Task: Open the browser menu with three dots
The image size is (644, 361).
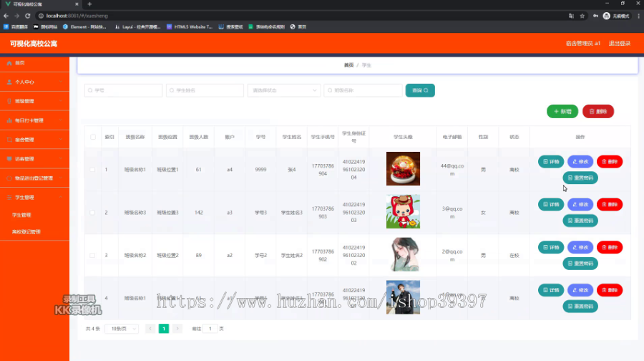Action: (x=638, y=16)
